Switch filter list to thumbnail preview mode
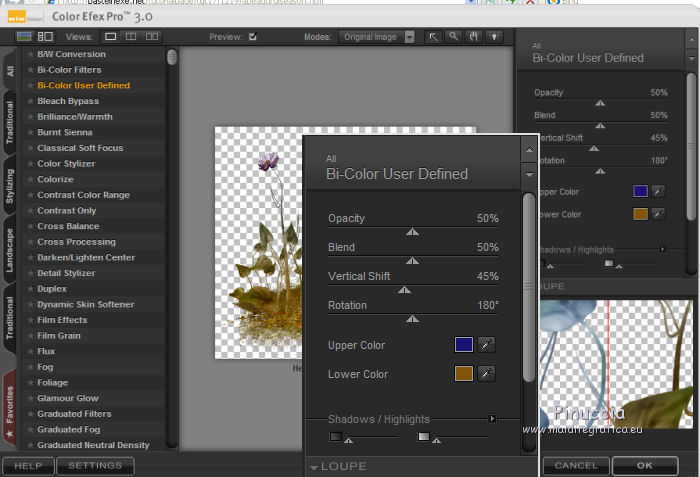 pyautogui.click(x=24, y=37)
